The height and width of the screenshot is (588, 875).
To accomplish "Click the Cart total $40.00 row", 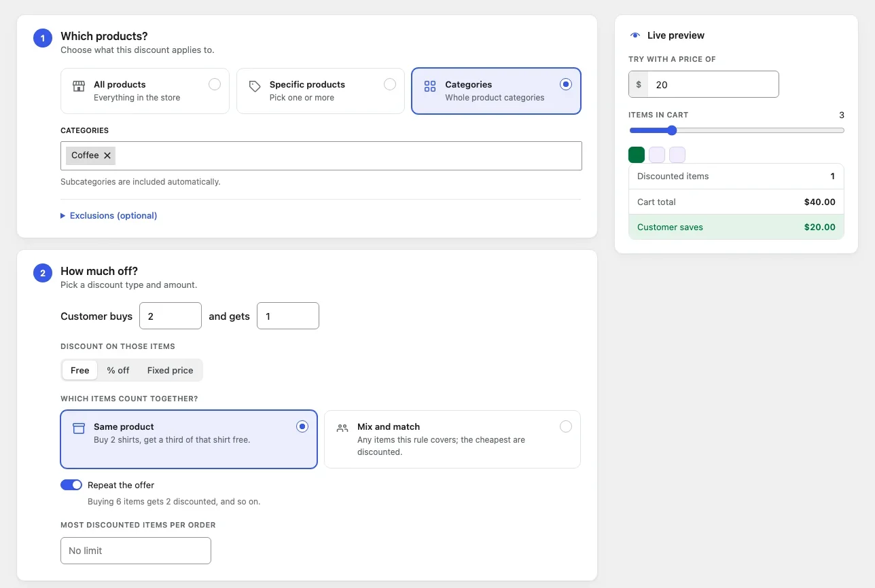I will pyautogui.click(x=736, y=202).
